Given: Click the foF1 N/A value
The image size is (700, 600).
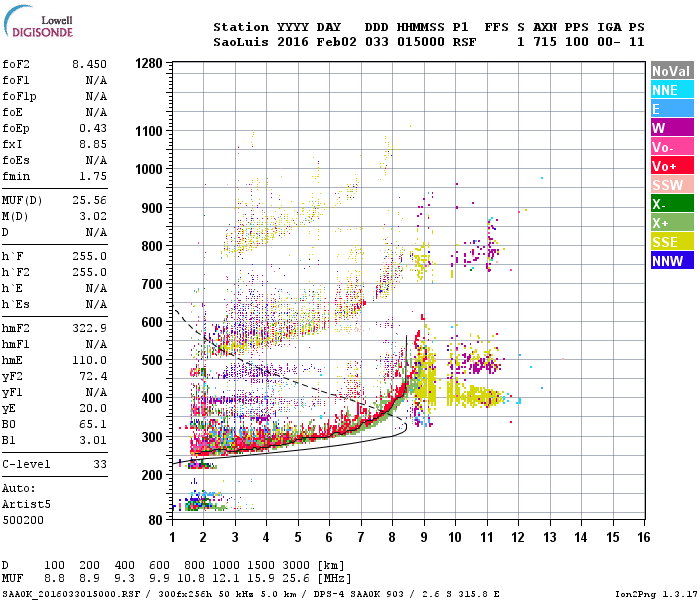Looking at the screenshot, I should point(96,80).
